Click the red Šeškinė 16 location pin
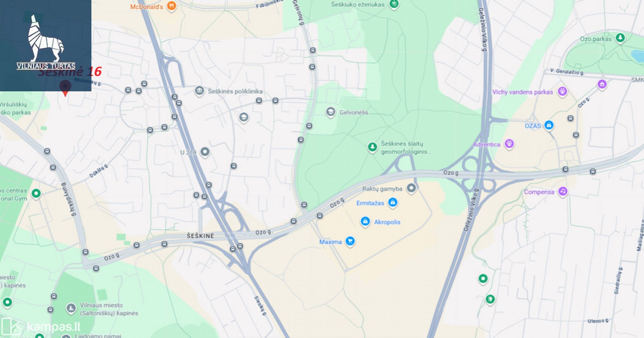 [65, 88]
